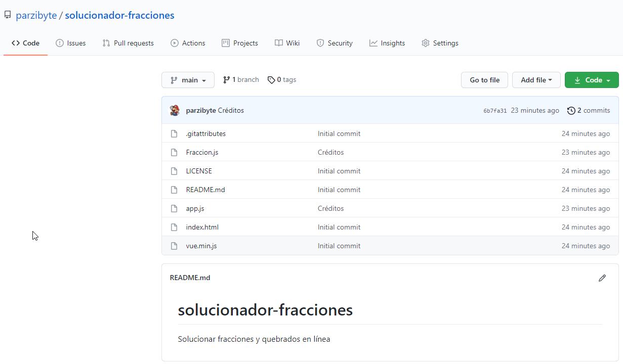This screenshot has width=623, height=364.
Task: Click the repository book icon beside parzibyte
Action: point(8,15)
